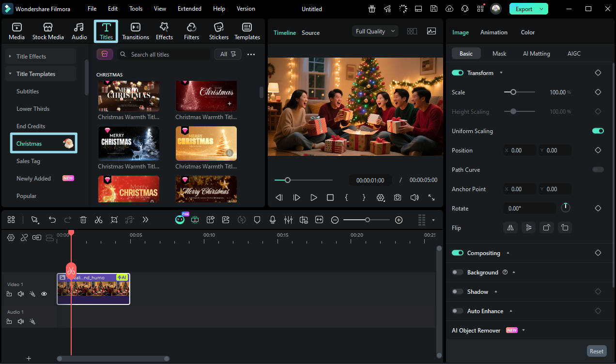Hide Video 1 track with eye icon

pos(44,294)
